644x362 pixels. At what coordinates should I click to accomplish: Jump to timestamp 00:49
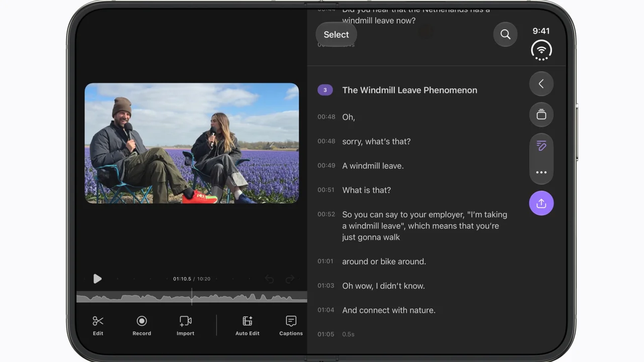click(326, 165)
